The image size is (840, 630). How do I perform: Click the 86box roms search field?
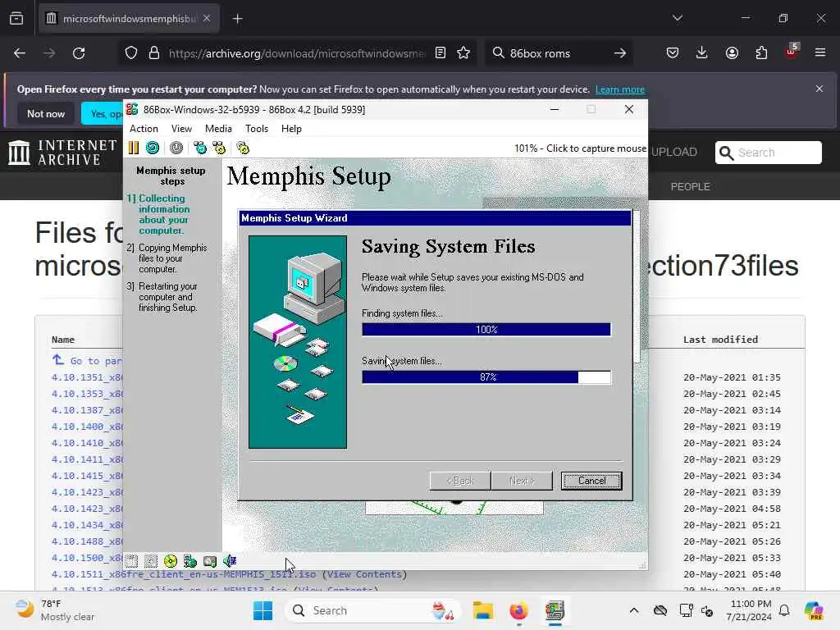[557, 53]
